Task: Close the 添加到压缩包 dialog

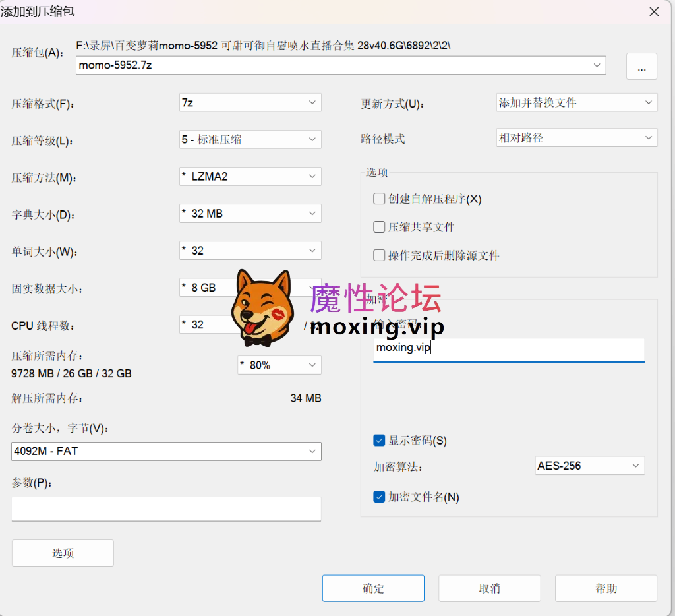Action: pos(654,12)
